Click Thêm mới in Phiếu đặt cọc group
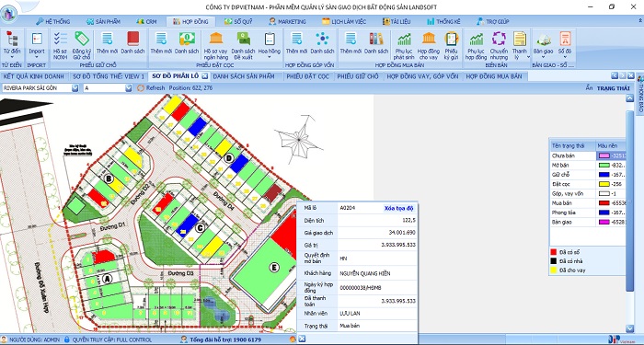This screenshot has width=644, height=345. (161, 42)
